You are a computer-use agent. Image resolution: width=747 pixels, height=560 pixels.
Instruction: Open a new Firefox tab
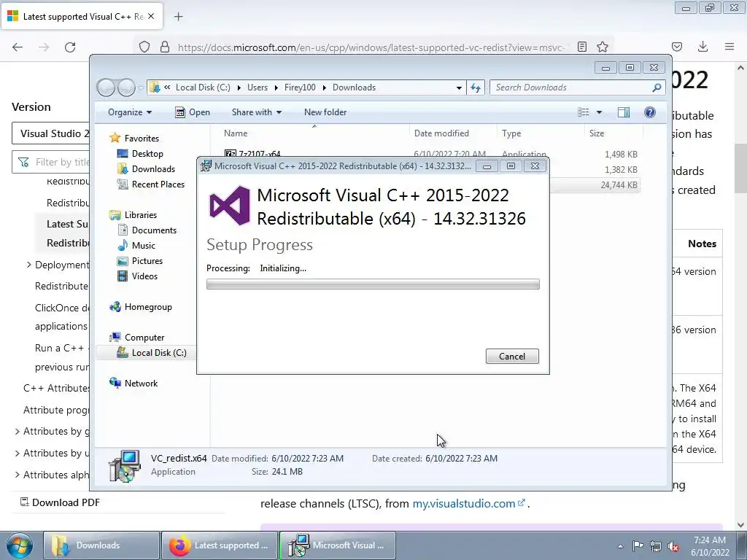click(x=178, y=17)
